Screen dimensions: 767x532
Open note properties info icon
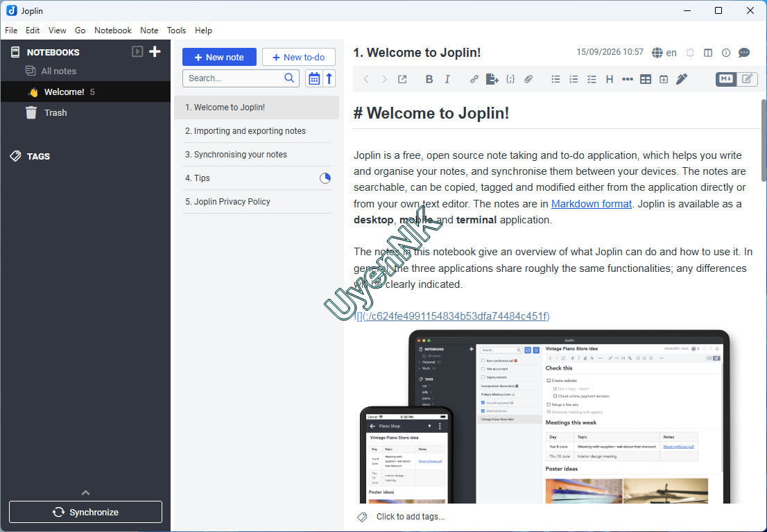click(726, 53)
